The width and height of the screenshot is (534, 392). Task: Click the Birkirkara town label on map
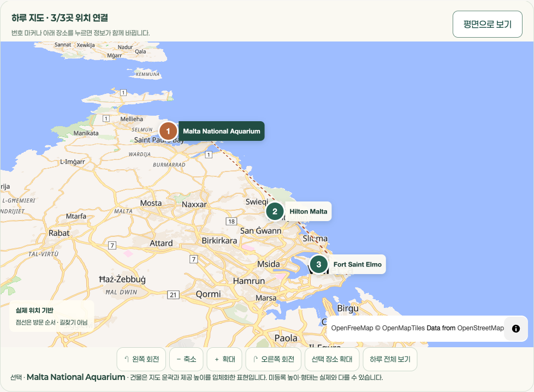pos(219,241)
